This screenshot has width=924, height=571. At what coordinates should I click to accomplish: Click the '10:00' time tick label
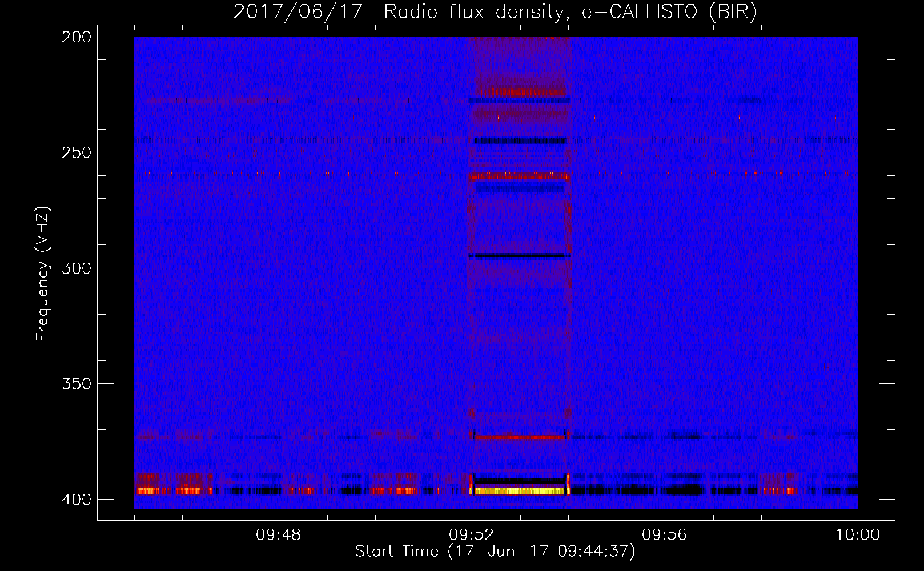[x=858, y=534]
